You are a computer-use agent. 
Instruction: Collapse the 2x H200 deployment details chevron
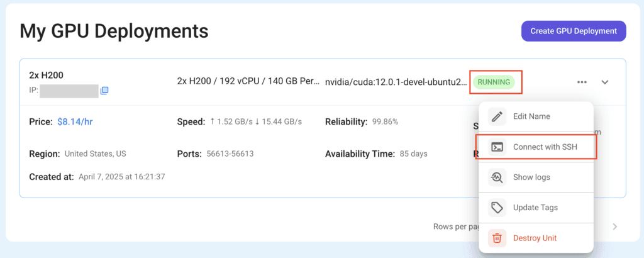[605, 82]
